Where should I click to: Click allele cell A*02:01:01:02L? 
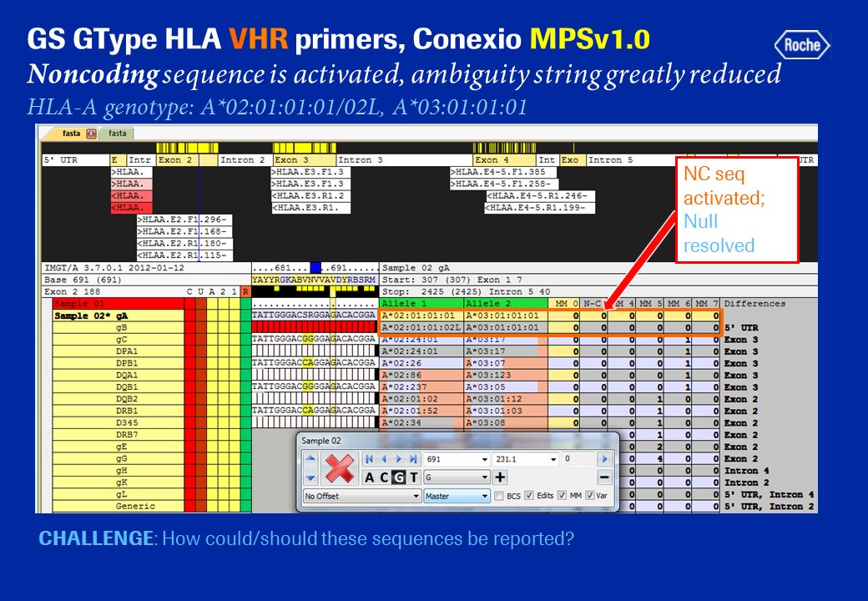421,327
